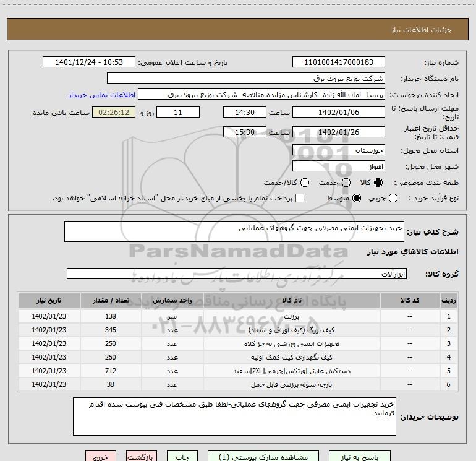This screenshot has height=461, width=476.
Task: Select the کالا radio button
Action: click(x=378, y=183)
